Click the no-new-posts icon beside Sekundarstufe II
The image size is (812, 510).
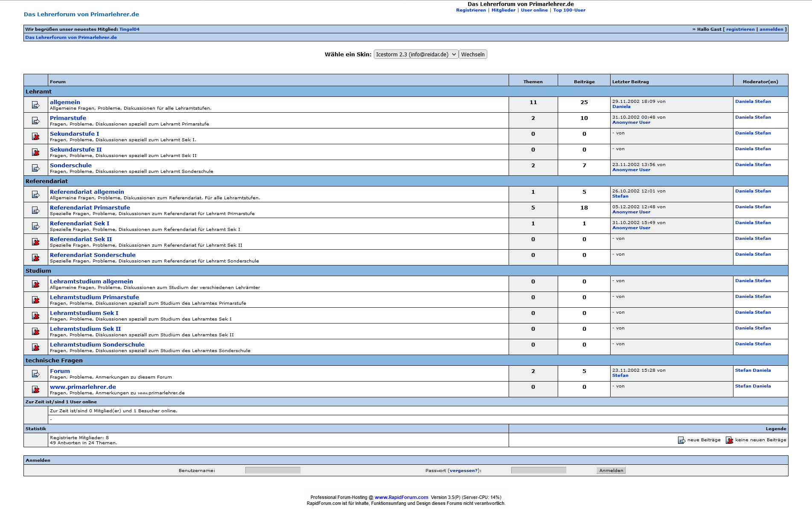click(x=36, y=152)
